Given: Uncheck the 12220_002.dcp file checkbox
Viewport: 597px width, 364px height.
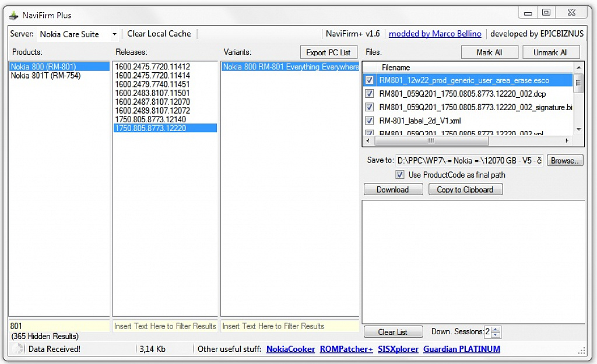Looking at the screenshot, I should (369, 94).
